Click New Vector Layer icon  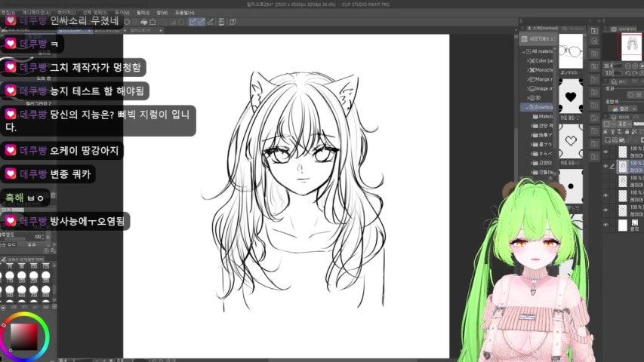(x=615, y=140)
